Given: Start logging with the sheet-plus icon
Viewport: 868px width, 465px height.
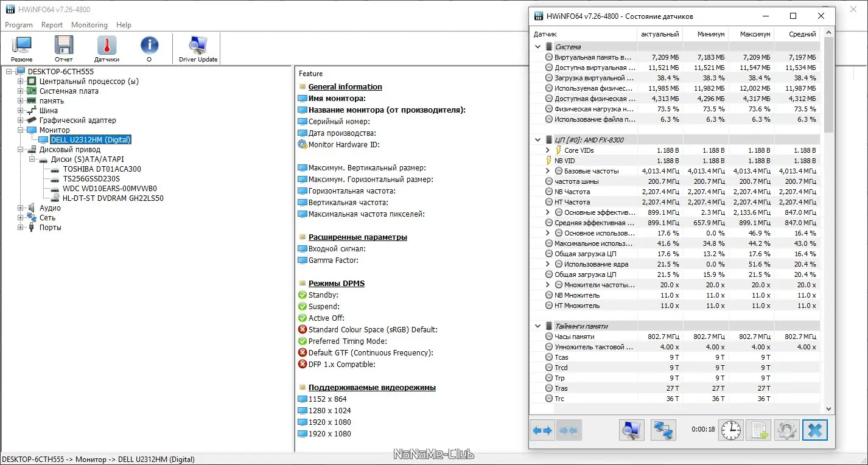Looking at the screenshot, I should (x=758, y=430).
